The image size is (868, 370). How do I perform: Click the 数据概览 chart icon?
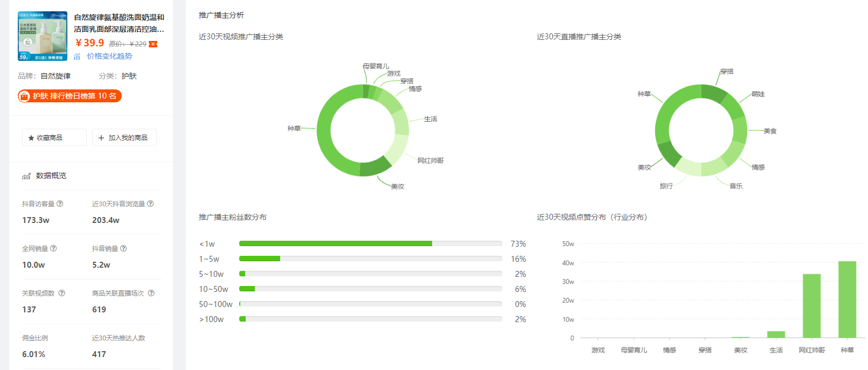(26, 176)
